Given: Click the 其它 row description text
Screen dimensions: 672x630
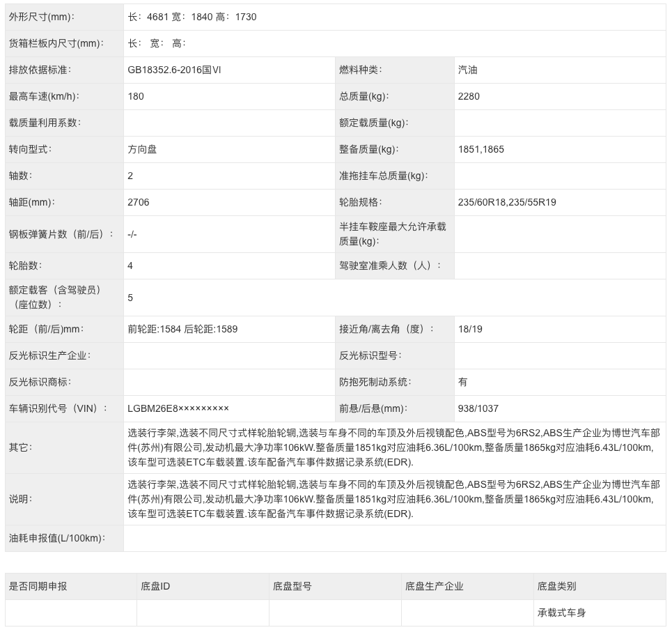Looking at the screenshot, I should tap(393, 447).
